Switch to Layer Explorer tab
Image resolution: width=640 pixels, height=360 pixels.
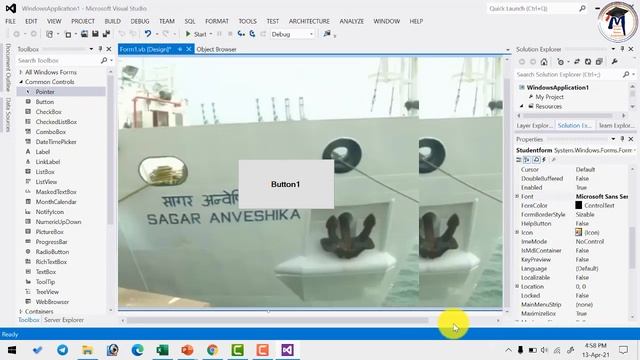pyautogui.click(x=534, y=126)
